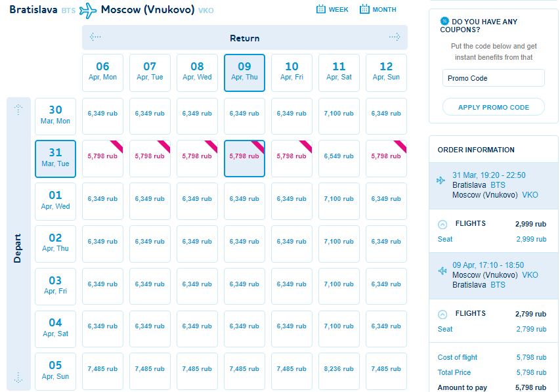Go to later return dates arrow

(x=395, y=37)
